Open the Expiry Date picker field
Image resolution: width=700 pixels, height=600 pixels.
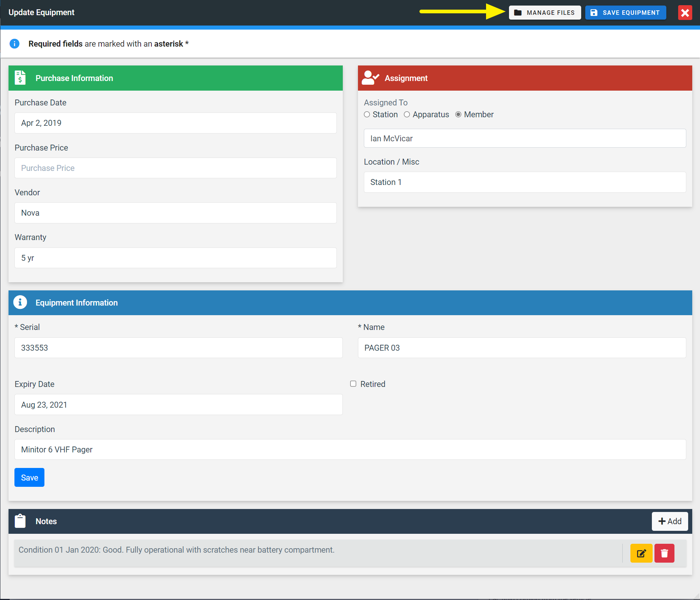(x=178, y=405)
